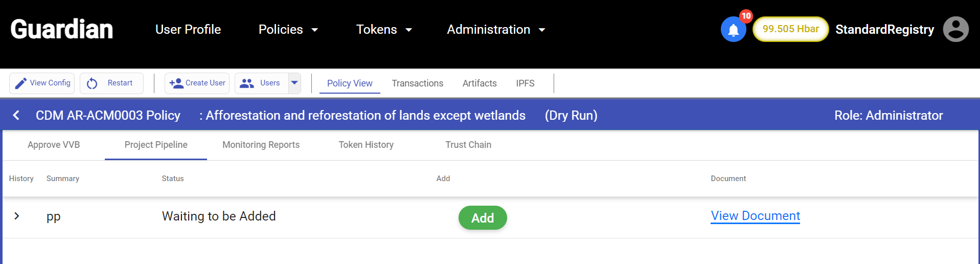Open the Administration dropdown menu

click(496, 30)
